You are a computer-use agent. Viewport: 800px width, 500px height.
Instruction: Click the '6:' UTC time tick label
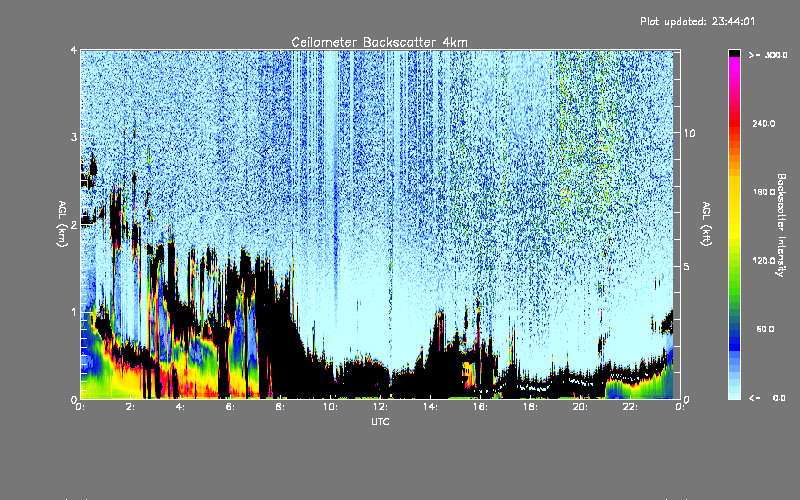[x=230, y=407]
